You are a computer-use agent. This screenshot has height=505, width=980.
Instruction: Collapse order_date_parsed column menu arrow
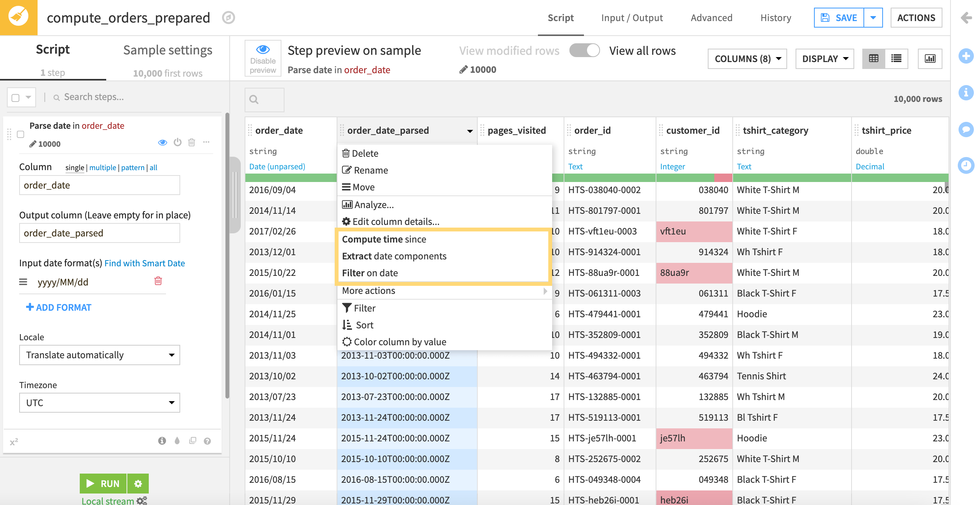470,131
